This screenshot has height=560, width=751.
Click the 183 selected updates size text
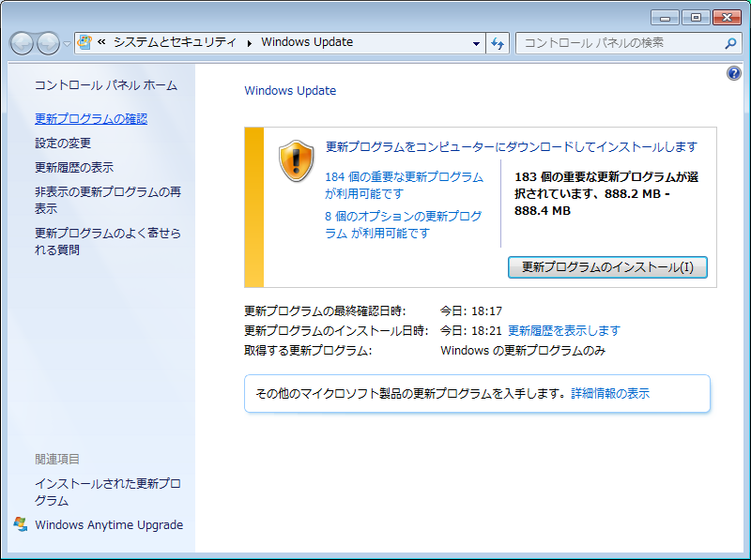pos(606,194)
